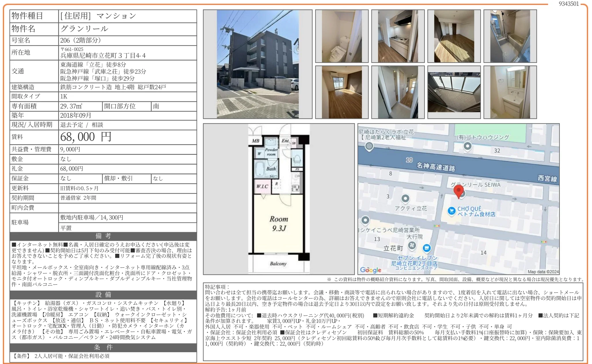
Task: Click the アクティ立花 map pin
Action: point(405,199)
